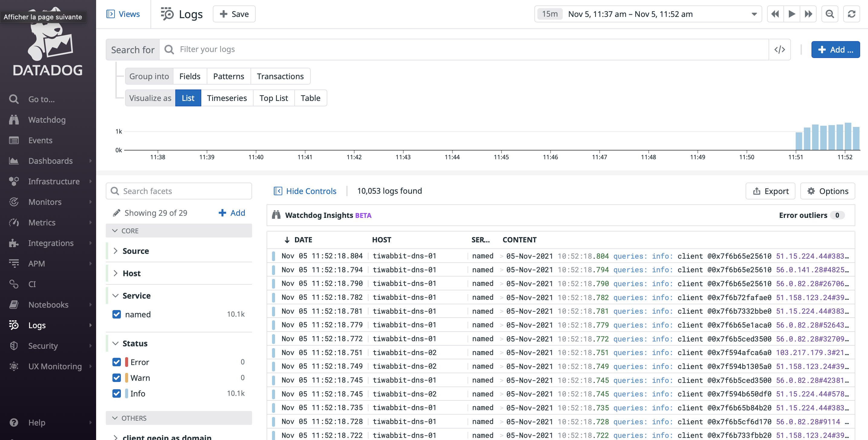Step back in time range

click(775, 14)
